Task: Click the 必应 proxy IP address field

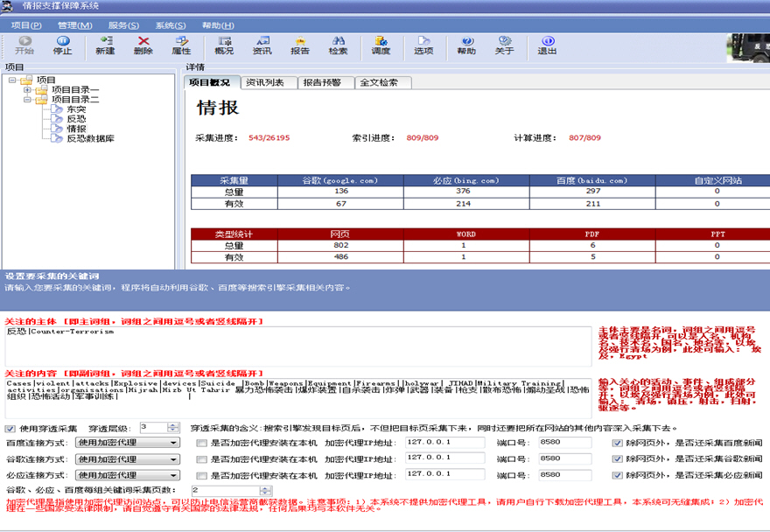Action: point(444,474)
